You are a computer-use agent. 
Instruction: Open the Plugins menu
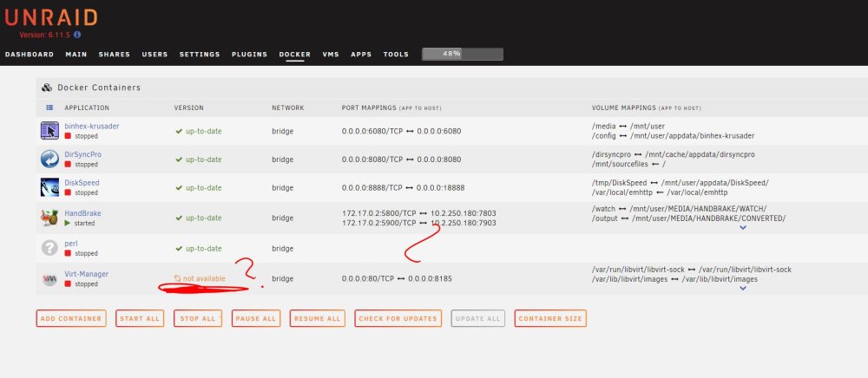[x=249, y=54]
